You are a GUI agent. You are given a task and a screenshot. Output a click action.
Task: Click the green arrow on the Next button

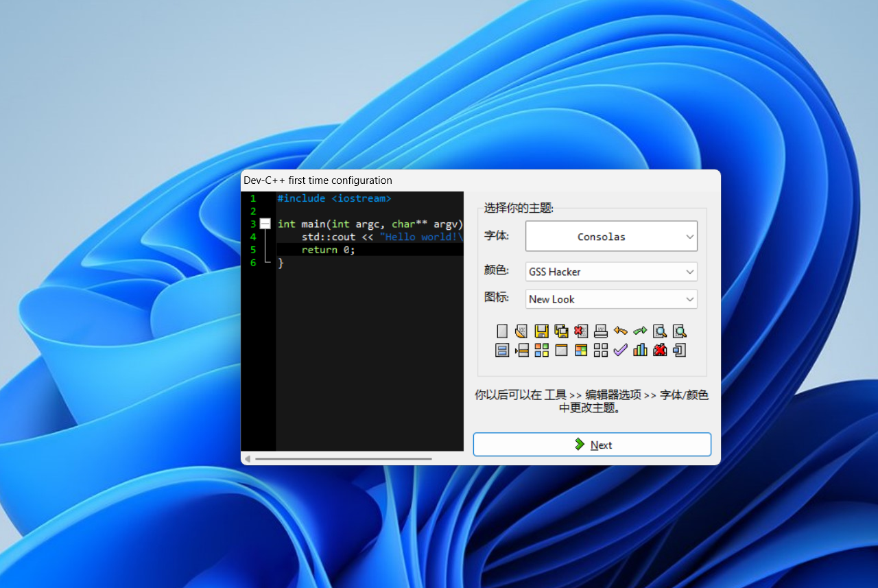pos(580,445)
